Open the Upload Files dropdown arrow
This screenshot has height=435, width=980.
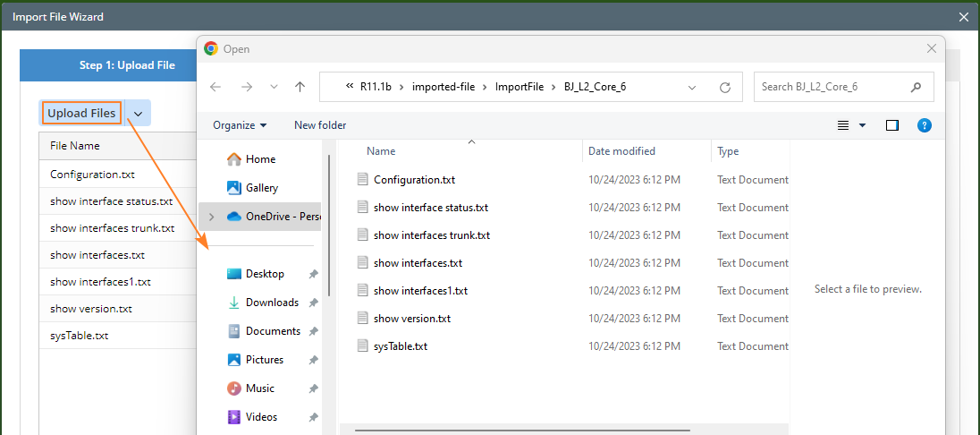click(x=139, y=114)
